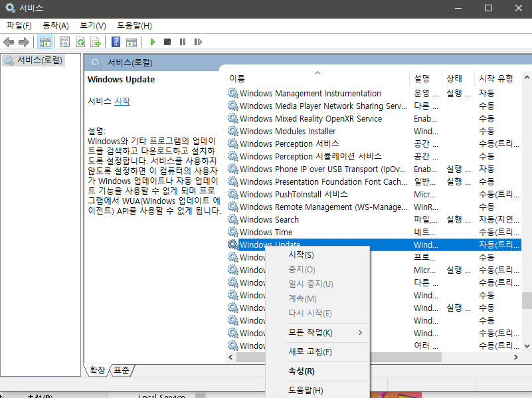Click the horizontal scrollbar right arrow
The width and height of the screenshot is (532, 398).
[x=515, y=357]
